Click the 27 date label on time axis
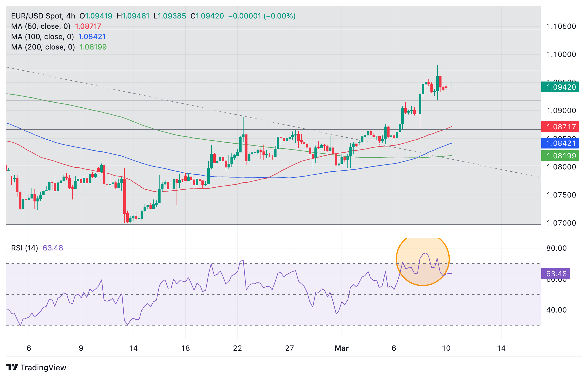 tap(290, 348)
